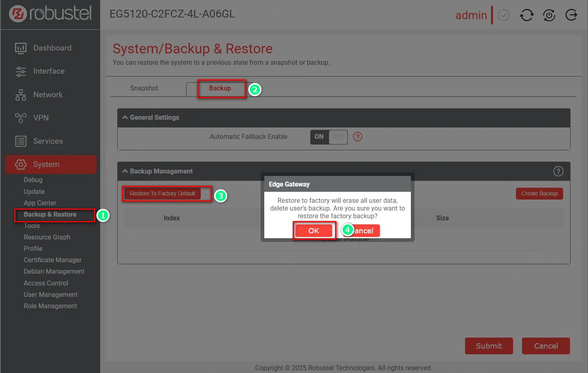Viewport: 588px width, 373px height.
Task: Click Create Backup button
Action: 539,194
